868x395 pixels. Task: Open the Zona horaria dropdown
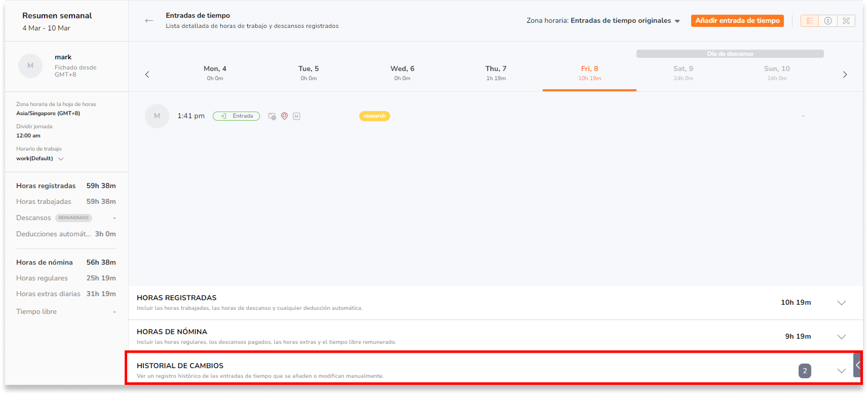603,21
